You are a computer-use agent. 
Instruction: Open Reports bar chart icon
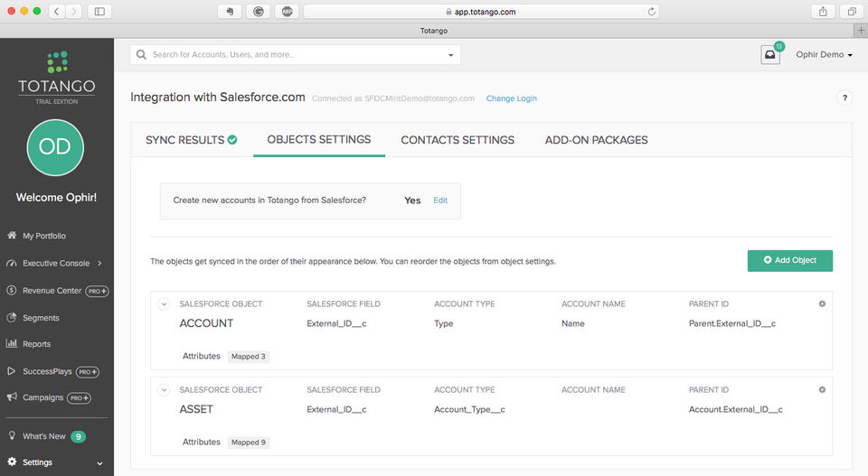12,343
